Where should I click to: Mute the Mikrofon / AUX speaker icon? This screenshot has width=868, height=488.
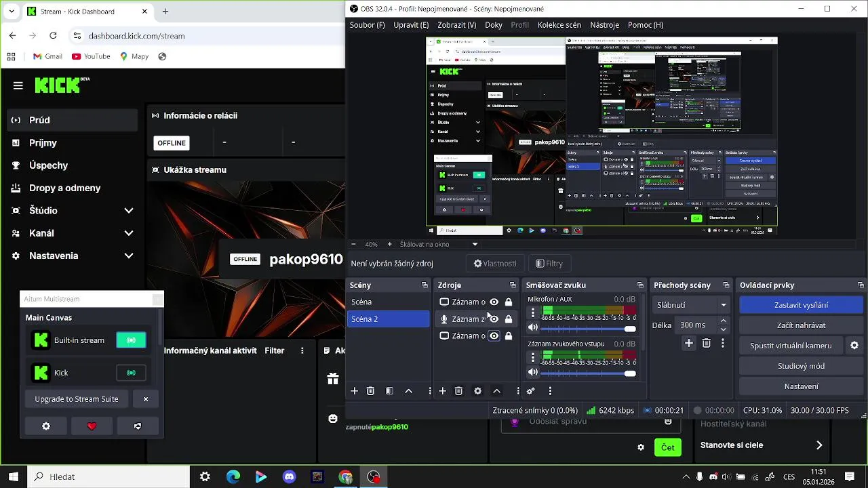[x=533, y=328]
